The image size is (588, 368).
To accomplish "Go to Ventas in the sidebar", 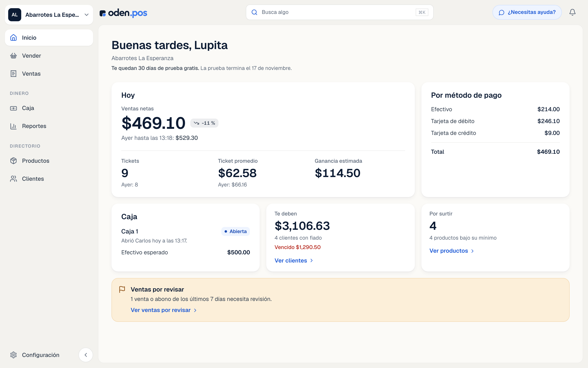I will coord(49,74).
